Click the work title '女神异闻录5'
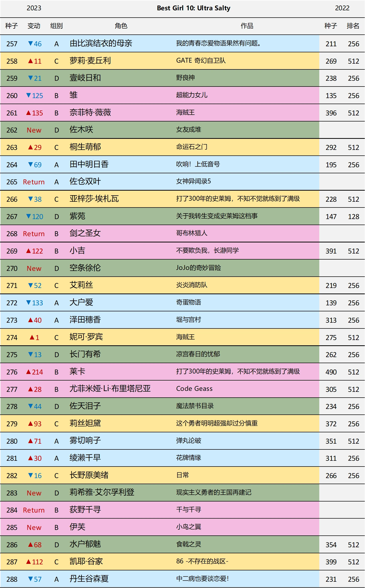Screen dimensions: 365x588 [x=194, y=181]
